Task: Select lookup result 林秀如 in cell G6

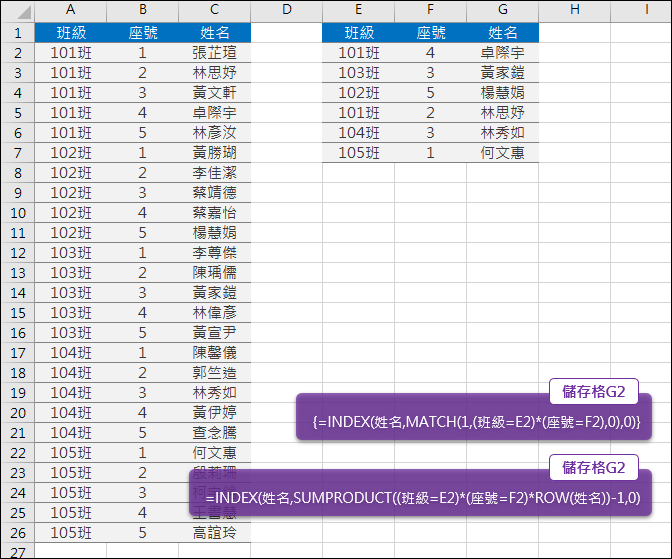Action: (x=503, y=133)
